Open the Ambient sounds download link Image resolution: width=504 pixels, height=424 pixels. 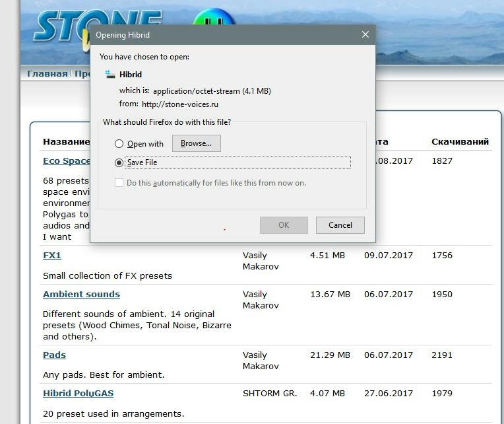coord(81,295)
